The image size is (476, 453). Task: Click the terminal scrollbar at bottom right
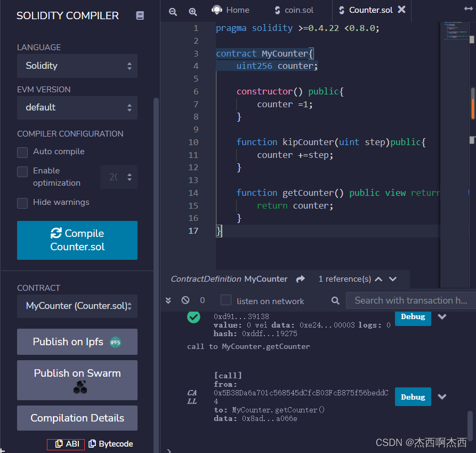coord(470,426)
